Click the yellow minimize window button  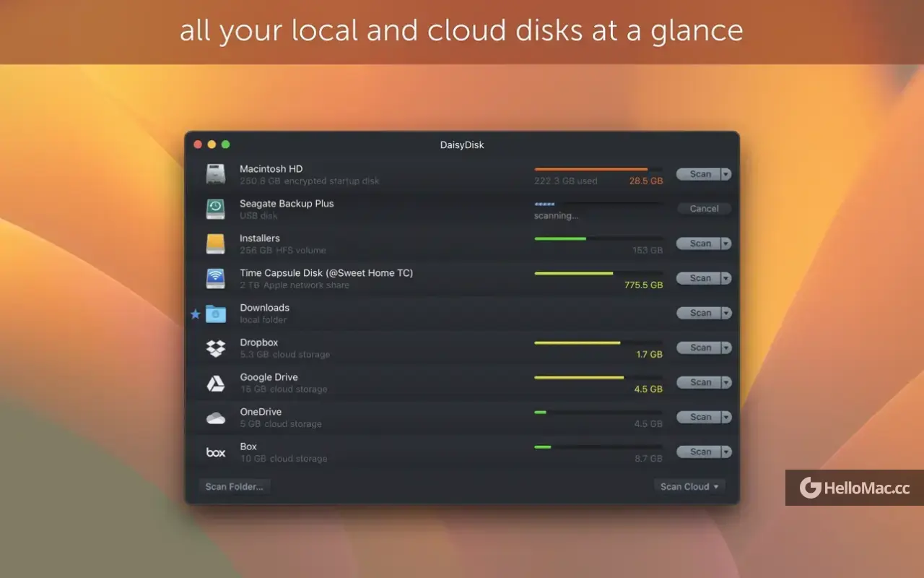pos(212,144)
